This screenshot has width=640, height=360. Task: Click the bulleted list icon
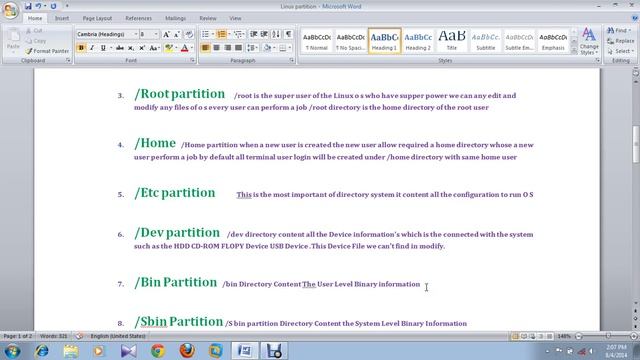point(205,34)
